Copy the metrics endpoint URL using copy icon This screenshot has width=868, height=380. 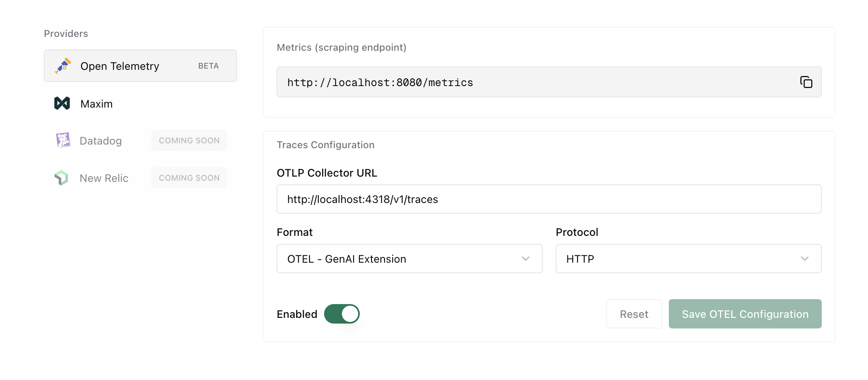tap(806, 82)
